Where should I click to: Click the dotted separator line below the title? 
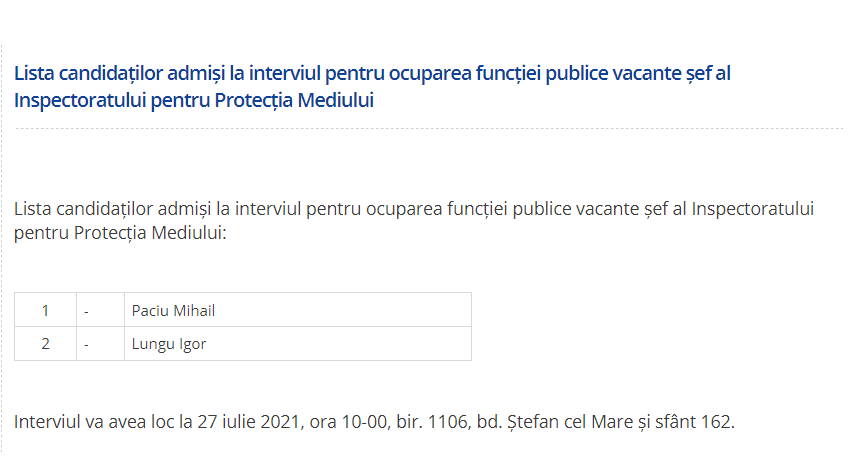[x=429, y=129]
